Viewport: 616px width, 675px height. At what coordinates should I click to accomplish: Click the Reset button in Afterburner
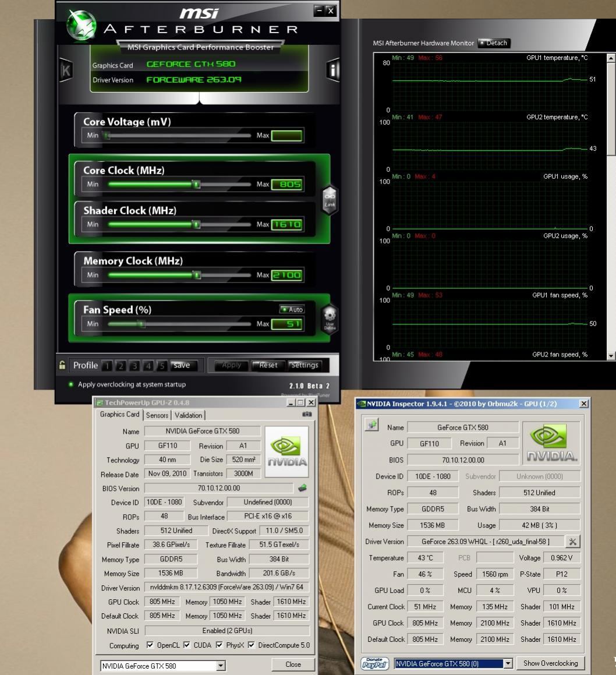(x=268, y=366)
